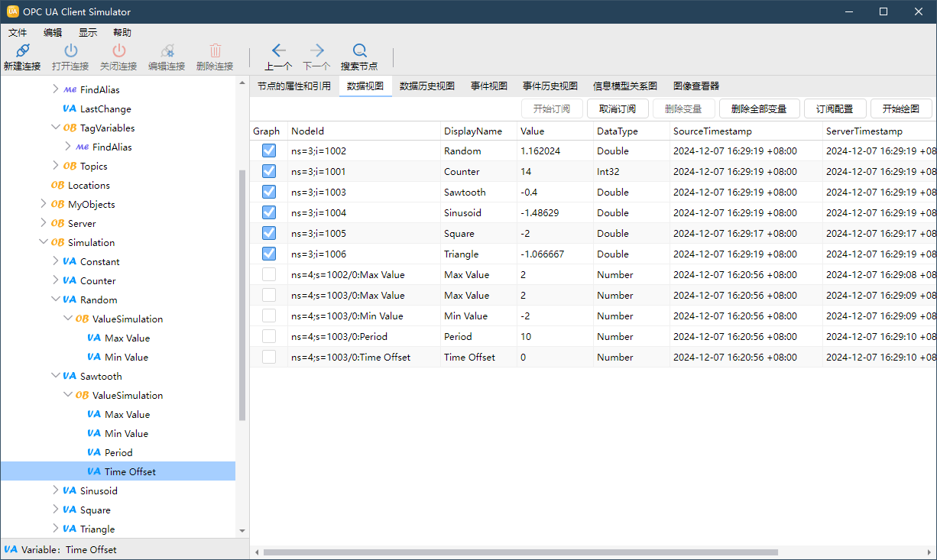Select the Locations tree item
Screen dimensions: 937x560
point(89,185)
